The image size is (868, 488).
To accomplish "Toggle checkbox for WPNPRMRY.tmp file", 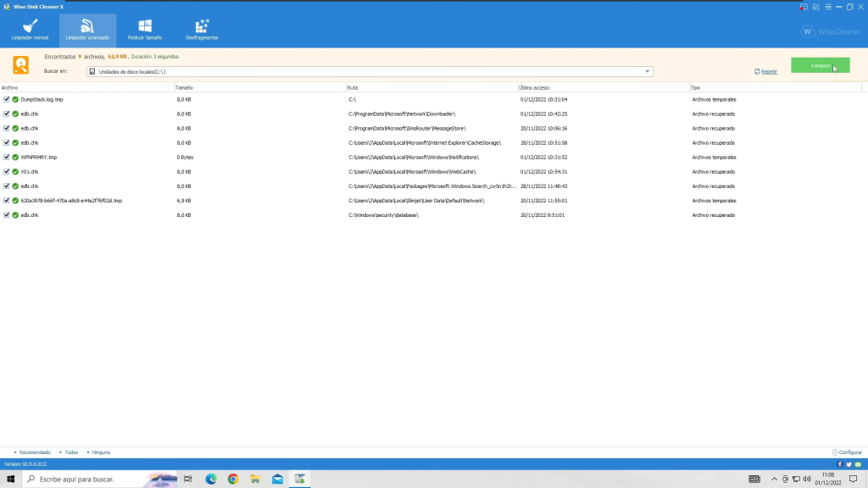I will pyautogui.click(x=7, y=158).
